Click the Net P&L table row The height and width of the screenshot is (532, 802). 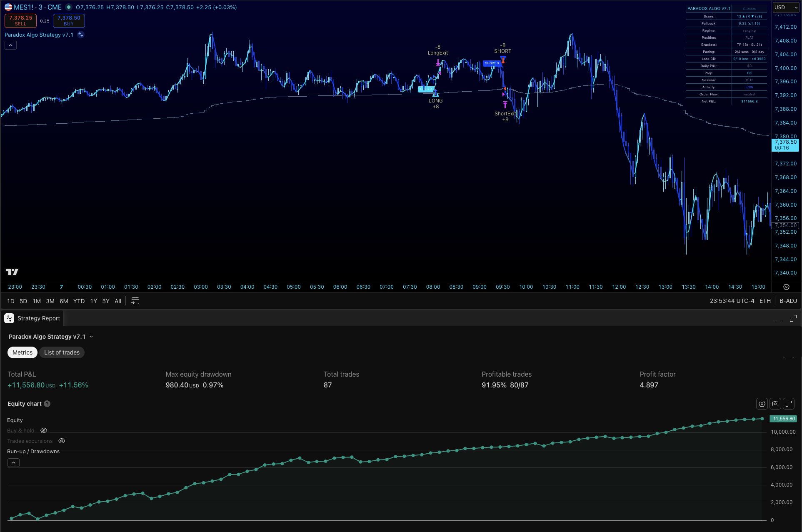click(727, 101)
